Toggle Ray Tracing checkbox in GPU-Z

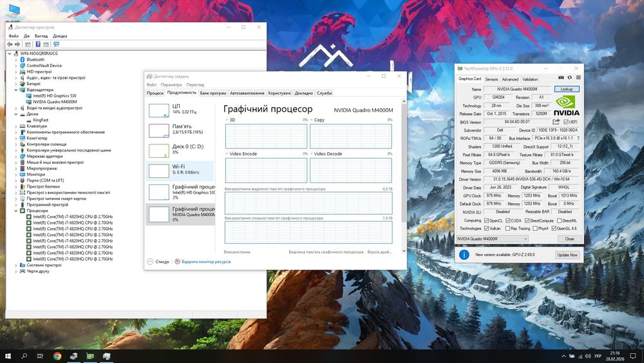click(x=507, y=229)
